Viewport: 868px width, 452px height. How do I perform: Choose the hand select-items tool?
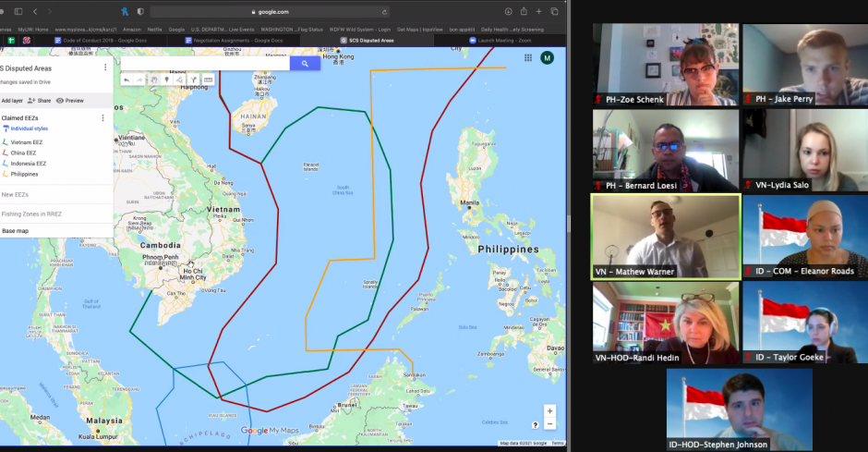154,79
